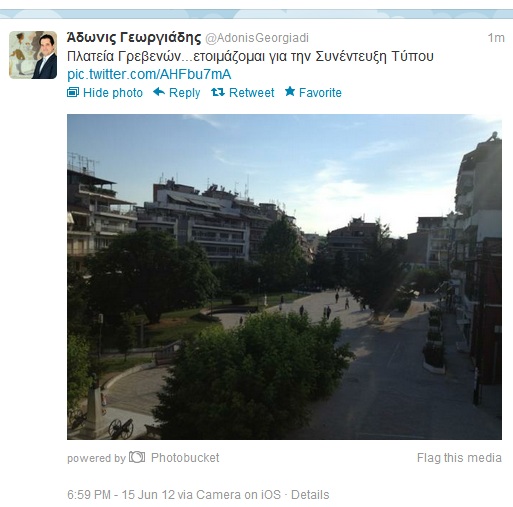Open the embedded Grevena square photo
This screenshot has width=513, height=507.
pyautogui.click(x=284, y=277)
